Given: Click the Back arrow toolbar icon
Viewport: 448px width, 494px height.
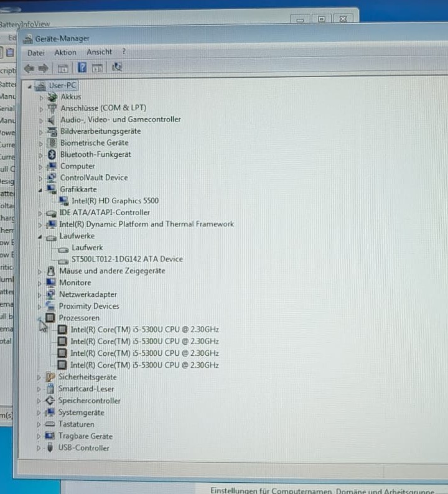Looking at the screenshot, I should (29, 68).
